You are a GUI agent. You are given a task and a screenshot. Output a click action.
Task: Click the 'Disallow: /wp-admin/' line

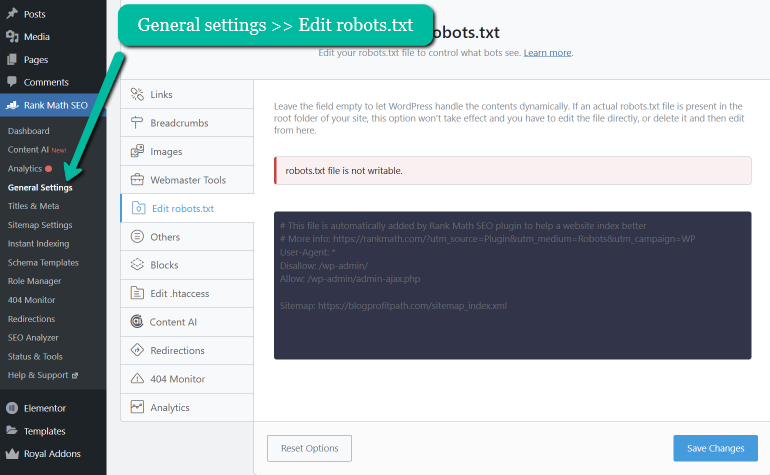pos(324,266)
